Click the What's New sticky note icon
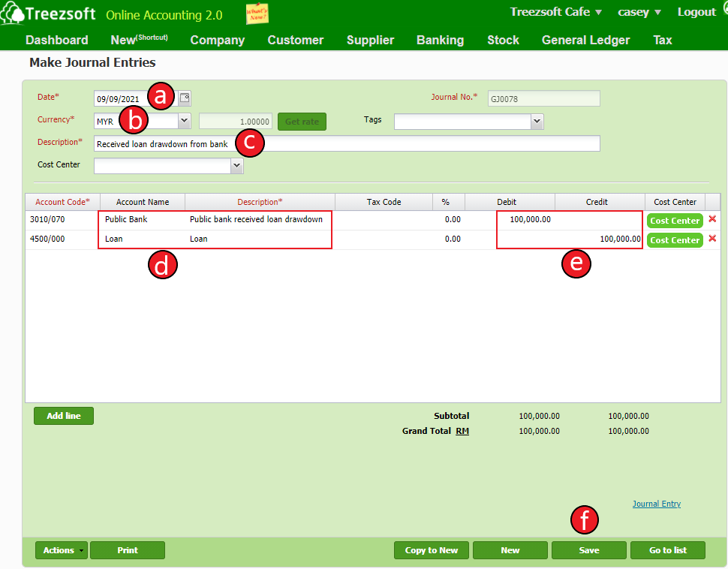728x569 pixels. coord(257,14)
